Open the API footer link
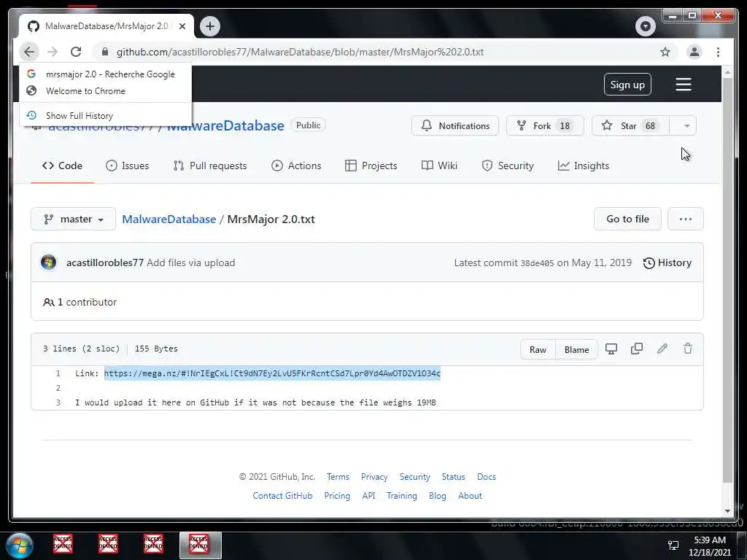Image resolution: width=747 pixels, height=560 pixels. (368, 496)
